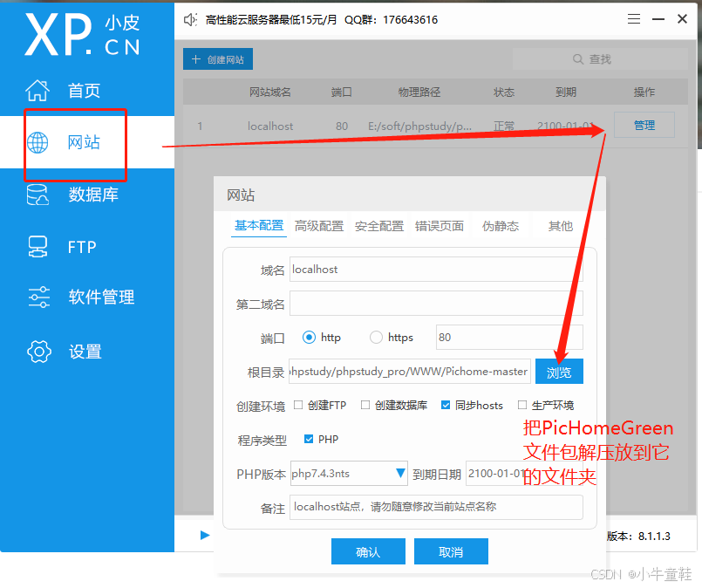The image size is (702, 588).
Task: Click the blue play triangle icon
Action: coord(205,535)
